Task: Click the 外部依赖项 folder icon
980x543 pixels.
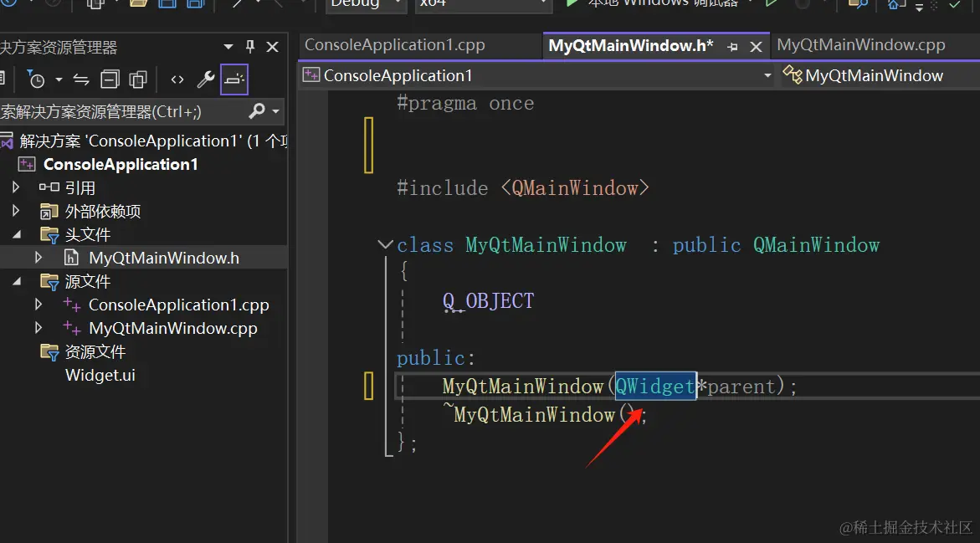Action: pyautogui.click(x=49, y=212)
